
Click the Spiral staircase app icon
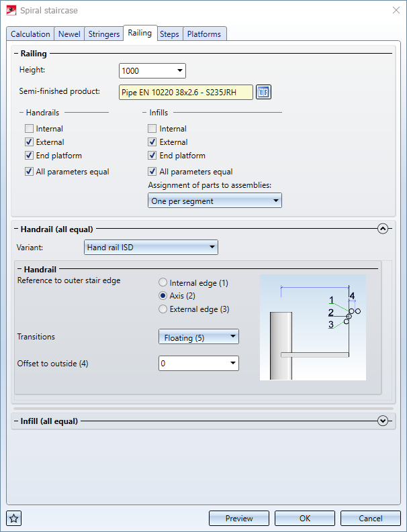pos(11,10)
